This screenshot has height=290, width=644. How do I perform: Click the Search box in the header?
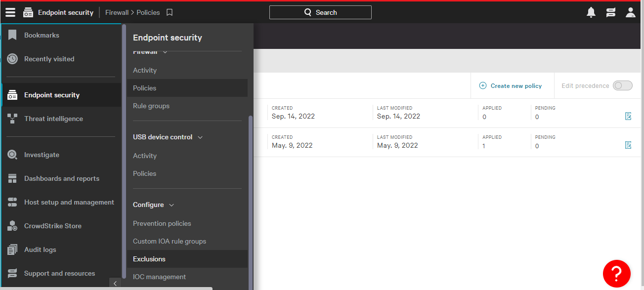click(320, 12)
